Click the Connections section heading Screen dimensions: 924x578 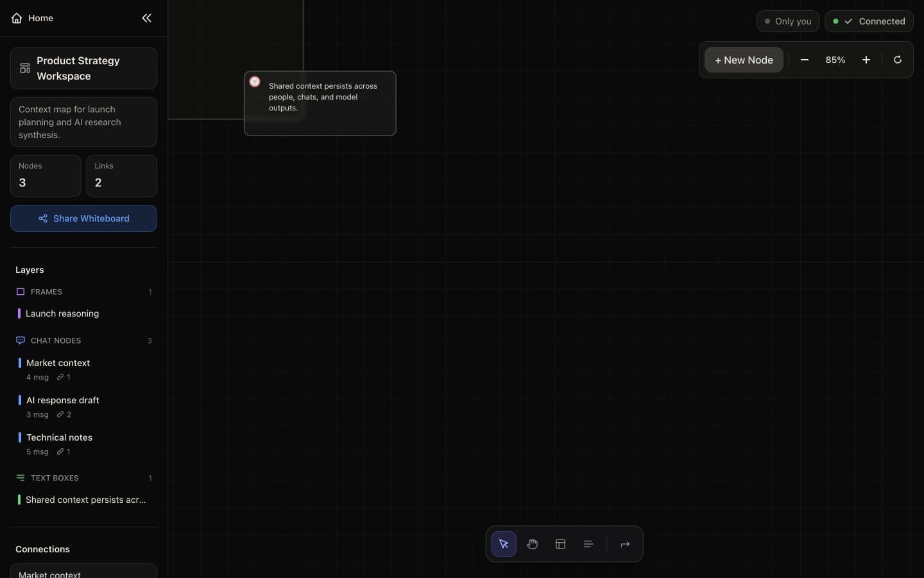tap(42, 549)
